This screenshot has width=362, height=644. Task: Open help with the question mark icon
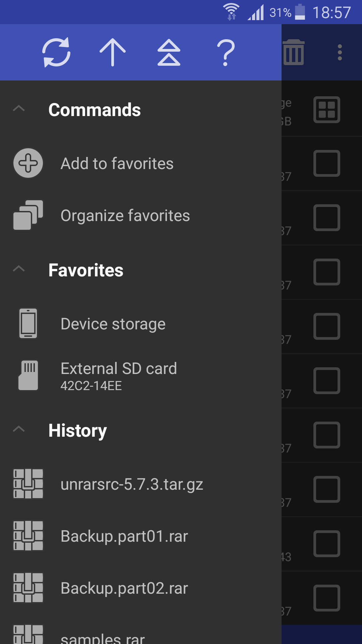click(226, 52)
